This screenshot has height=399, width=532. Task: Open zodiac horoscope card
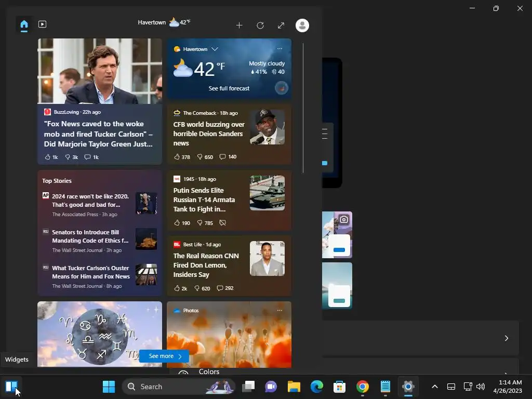click(x=100, y=334)
